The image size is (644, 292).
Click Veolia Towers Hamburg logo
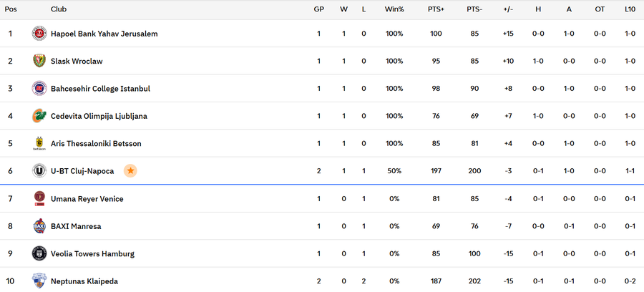[39, 253]
